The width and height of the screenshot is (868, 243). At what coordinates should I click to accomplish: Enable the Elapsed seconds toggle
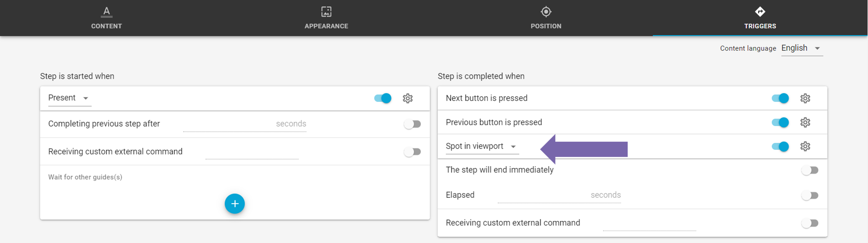click(x=809, y=195)
